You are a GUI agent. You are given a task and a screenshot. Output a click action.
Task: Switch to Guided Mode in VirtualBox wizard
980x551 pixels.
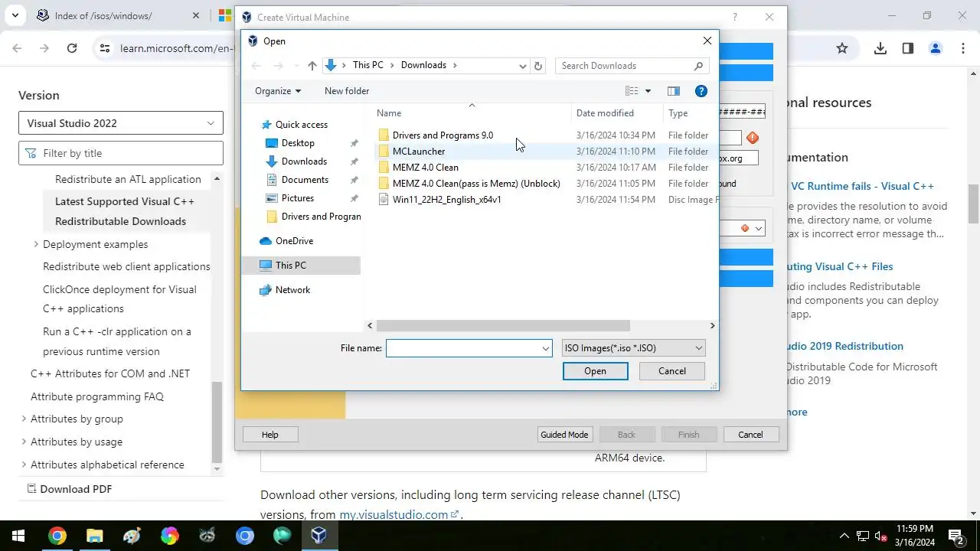[564, 435]
